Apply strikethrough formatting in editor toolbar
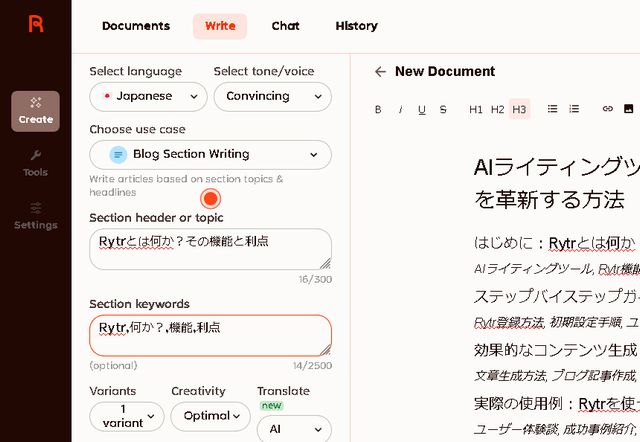This screenshot has height=442, width=640. click(x=443, y=109)
